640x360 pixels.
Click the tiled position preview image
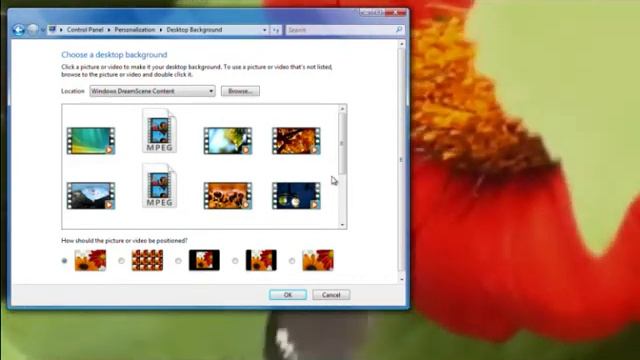pyautogui.click(x=147, y=260)
